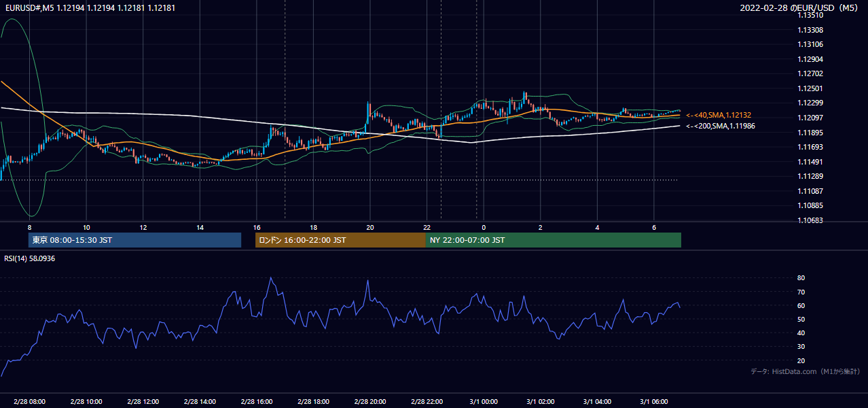Click the 3/1 00:00 date label

(x=484, y=402)
